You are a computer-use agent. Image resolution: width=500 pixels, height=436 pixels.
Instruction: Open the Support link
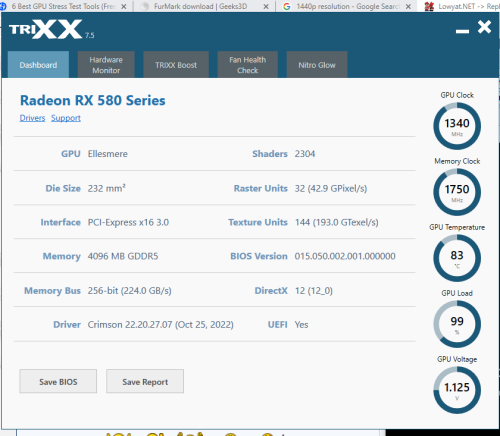(66, 118)
